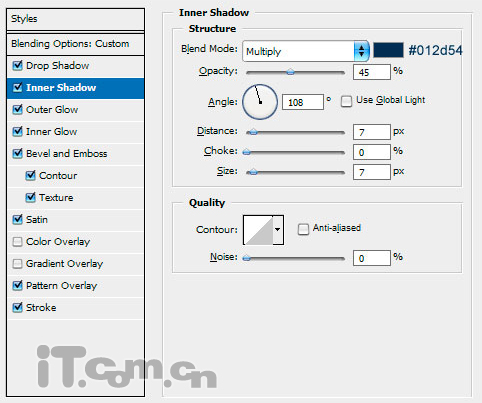Open the contour curve thumbnail picker
This screenshot has height=403, width=482.
(258, 230)
